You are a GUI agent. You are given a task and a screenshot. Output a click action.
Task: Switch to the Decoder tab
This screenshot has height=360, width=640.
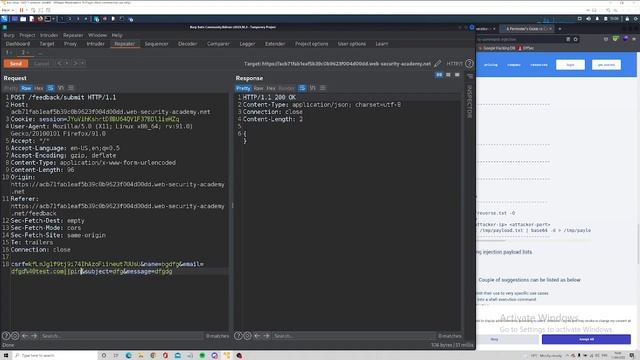click(187, 44)
